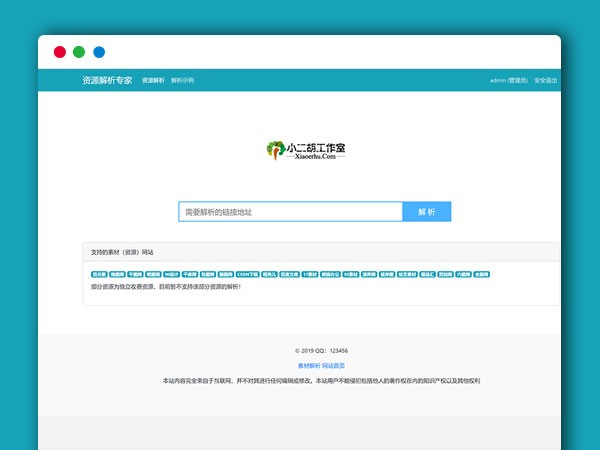The width and height of the screenshot is (600, 450).
Task: Go to 网站首页 footer link
Action: pos(333,366)
